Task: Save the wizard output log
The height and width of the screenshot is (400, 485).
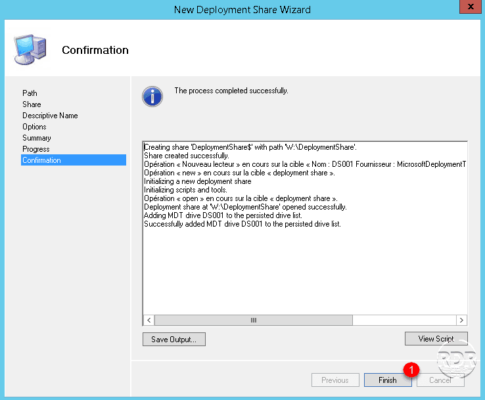Action: tap(174, 339)
